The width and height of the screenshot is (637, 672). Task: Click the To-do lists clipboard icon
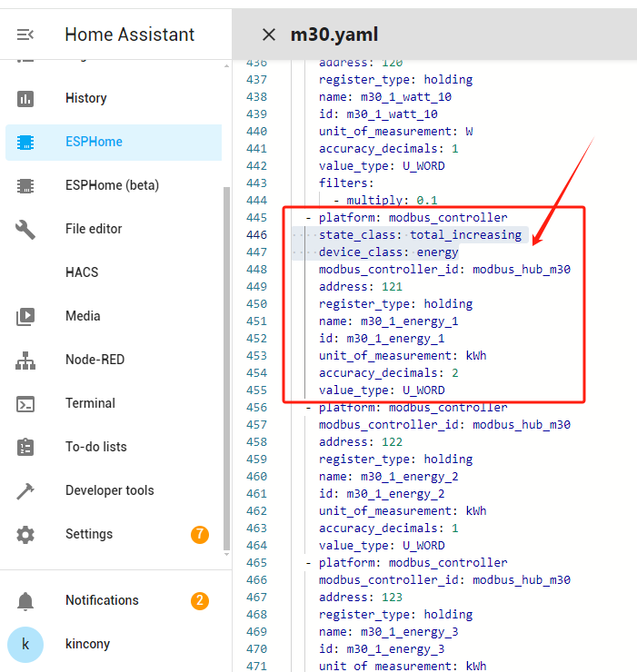click(25, 447)
